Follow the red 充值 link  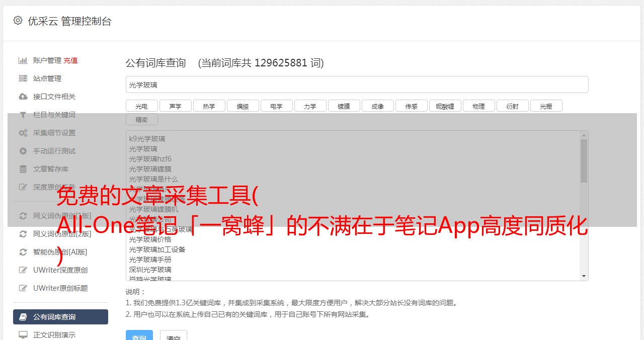click(70, 60)
